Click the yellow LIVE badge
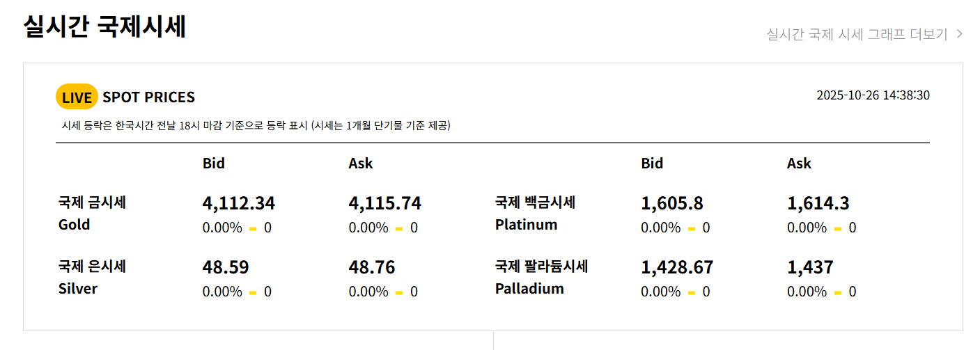This screenshot has height=350, width=980. pyautogui.click(x=77, y=97)
